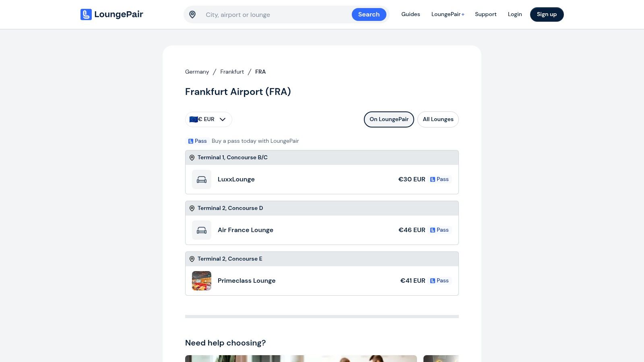Open the LoungePair+ menu
The height and width of the screenshot is (362, 644).
click(x=448, y=14)
